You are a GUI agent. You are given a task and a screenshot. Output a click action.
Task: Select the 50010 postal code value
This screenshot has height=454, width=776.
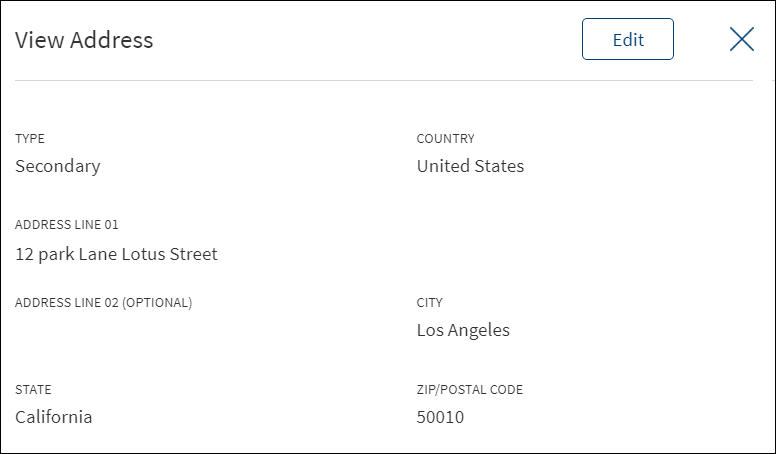(440, 417)
